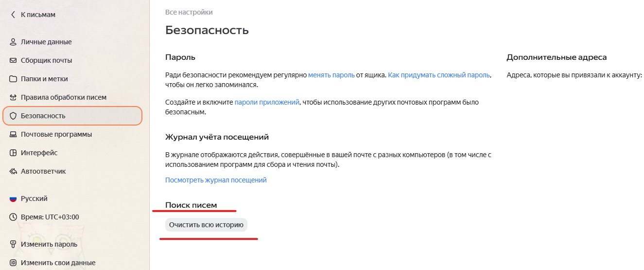Viewport: 644px width, 270px height.
Task: Click the layout icon for Интерфейс
Action: [13, 153]
